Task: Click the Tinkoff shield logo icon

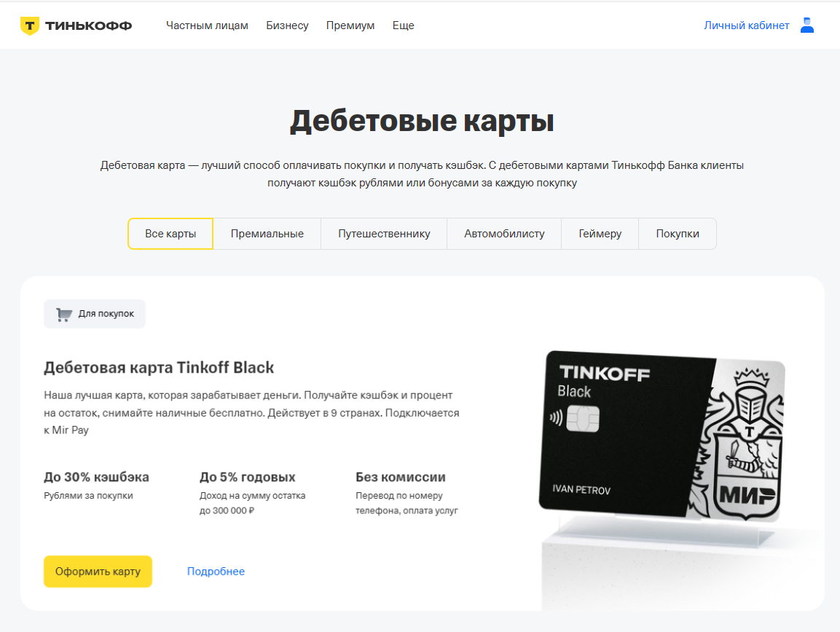Action: (x=29, y=25)
